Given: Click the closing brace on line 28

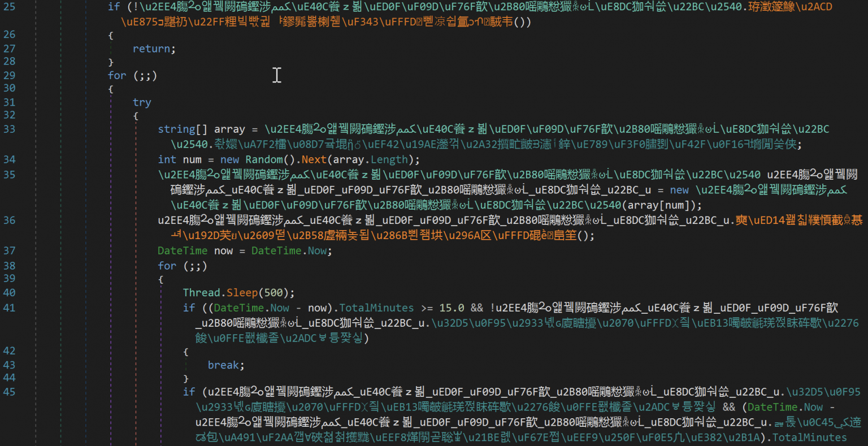Looking at the screenshot, I should coord(111,61).
